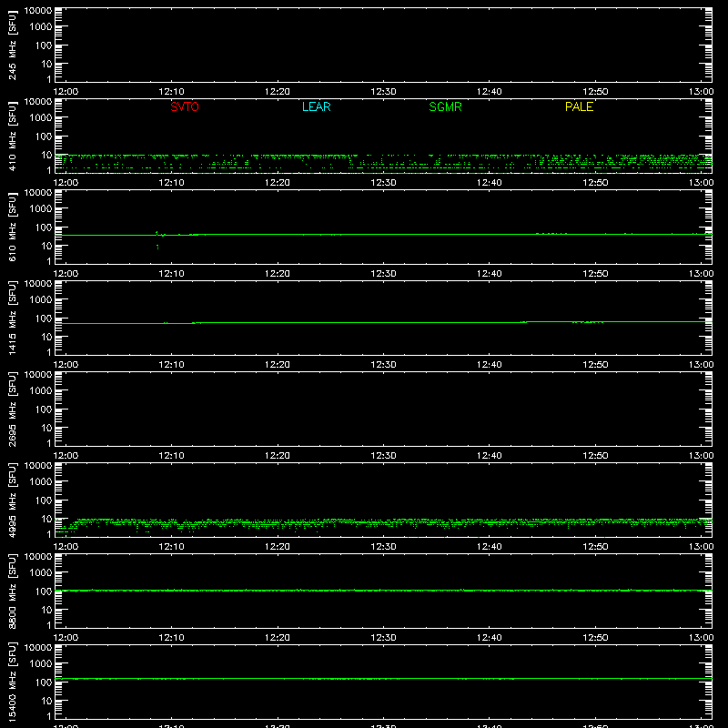The height and width of the screenshot is (728, 728).
Task: Click the 12:20 label of the 610 MHz plot
Action: click(278, 274)
